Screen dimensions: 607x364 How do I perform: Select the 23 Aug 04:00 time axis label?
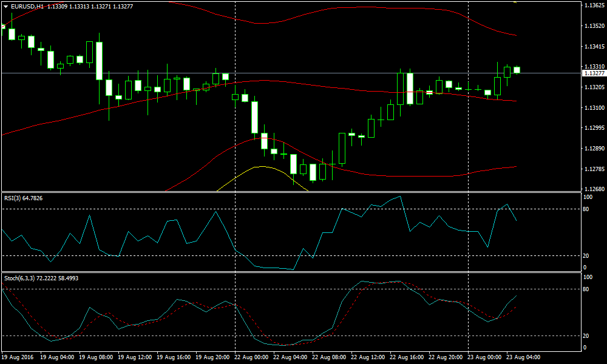point(523,357)
